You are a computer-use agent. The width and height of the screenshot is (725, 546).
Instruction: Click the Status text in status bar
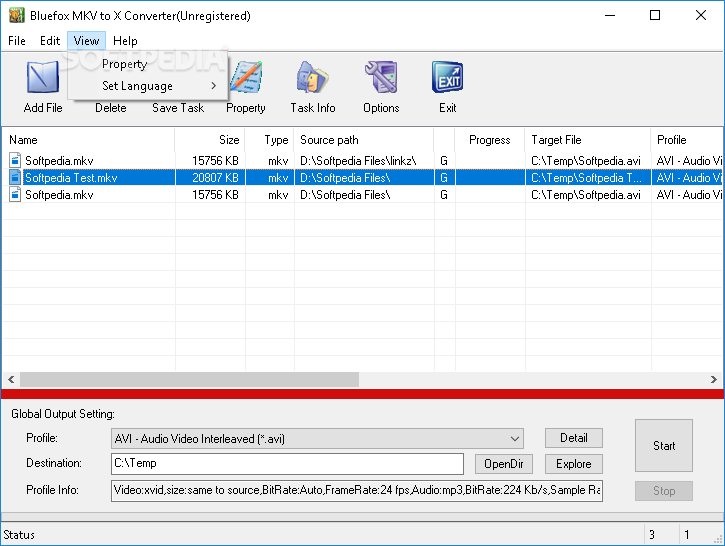(19, 535)
